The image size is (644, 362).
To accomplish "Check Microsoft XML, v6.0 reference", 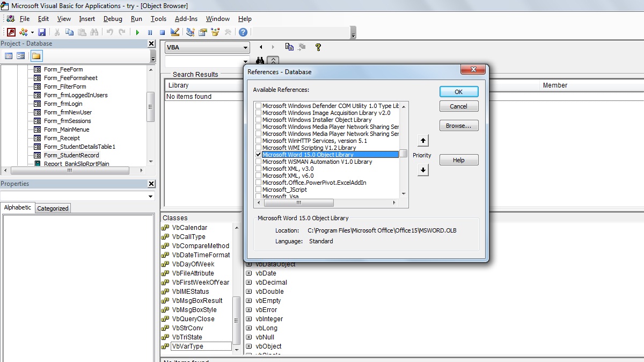I will [259, 176].
